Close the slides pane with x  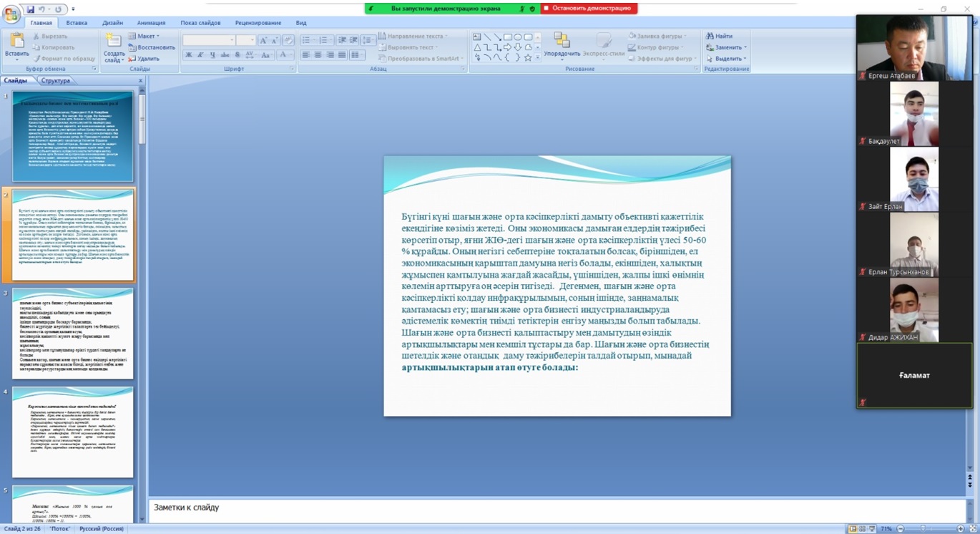140,81
